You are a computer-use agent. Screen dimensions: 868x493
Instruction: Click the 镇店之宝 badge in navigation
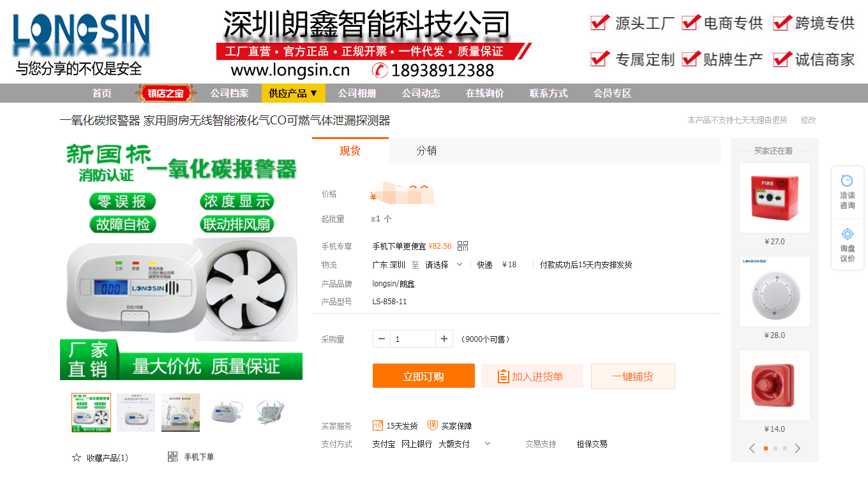[165, 93]
